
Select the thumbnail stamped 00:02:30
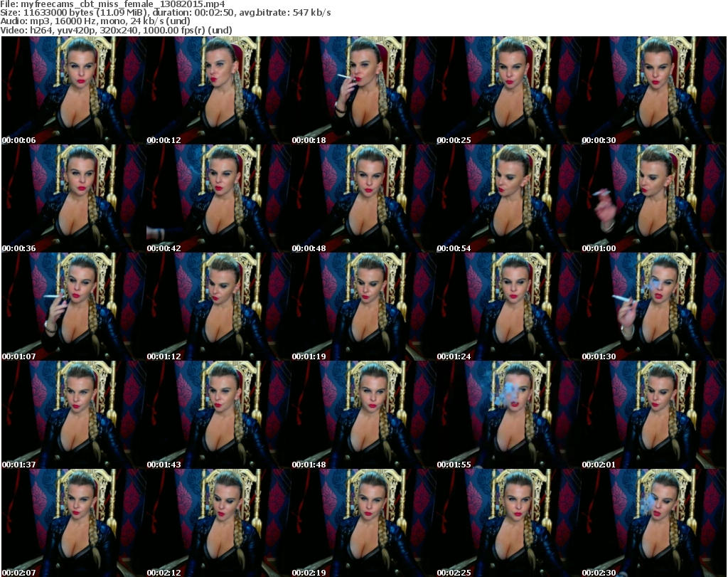coord(654,523)
